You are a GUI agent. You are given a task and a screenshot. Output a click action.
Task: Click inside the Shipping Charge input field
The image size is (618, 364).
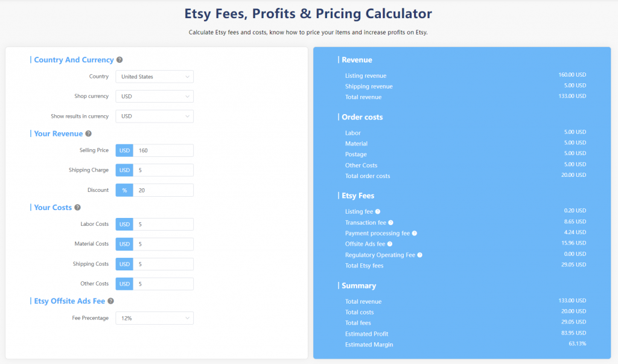163,170
